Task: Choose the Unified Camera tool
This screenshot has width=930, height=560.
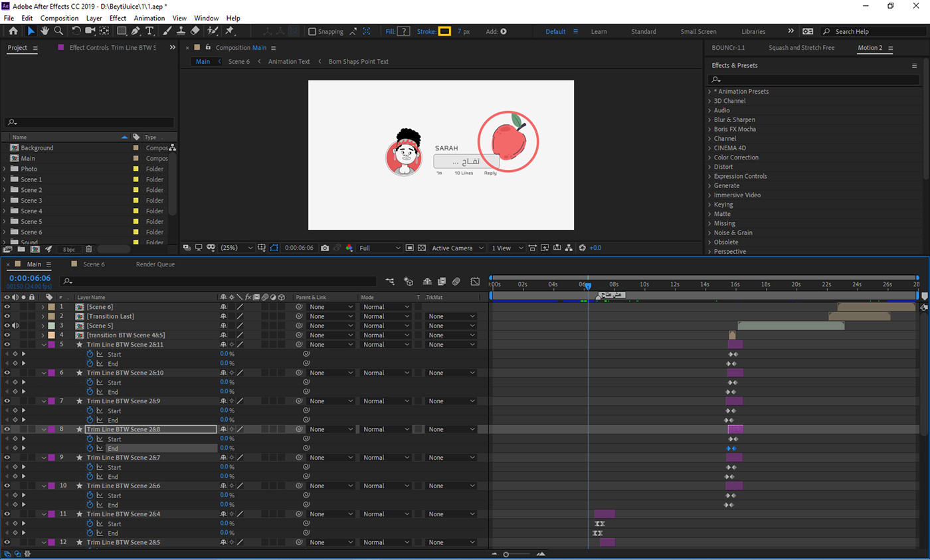Action: coord(90,31)
